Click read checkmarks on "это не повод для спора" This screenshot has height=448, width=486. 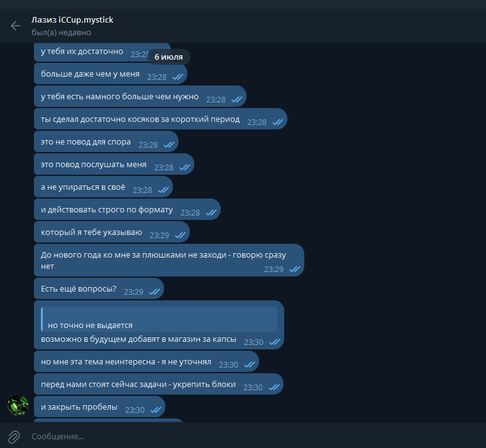pos(169,145)
